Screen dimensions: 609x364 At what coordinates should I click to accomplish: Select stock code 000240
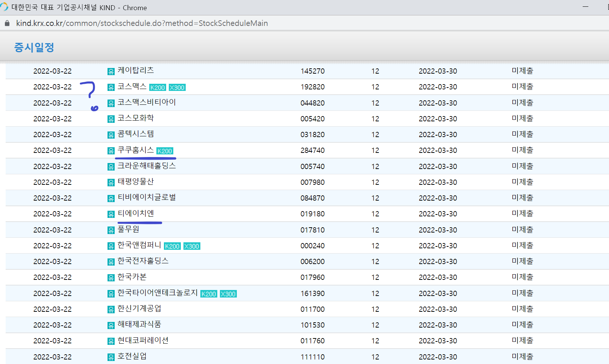tap(313, 246)
